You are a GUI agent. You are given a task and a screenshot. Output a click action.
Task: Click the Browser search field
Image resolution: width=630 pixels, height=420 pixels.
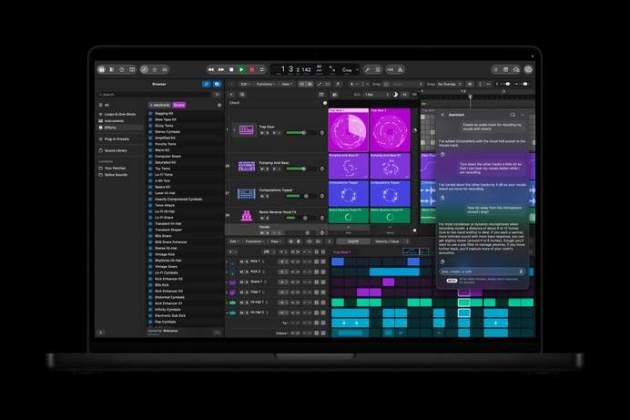point(156,94)
